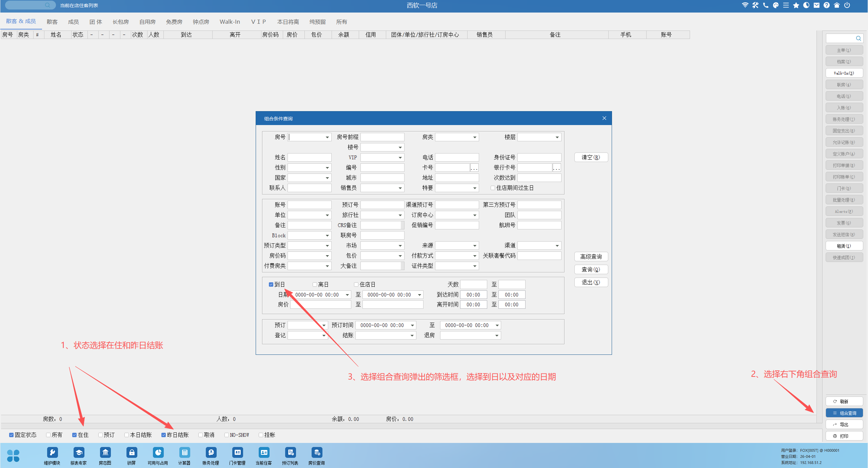Click the four-dot start menu logo
This screenshot has width=868, height=468.
(x=13, y=455)
